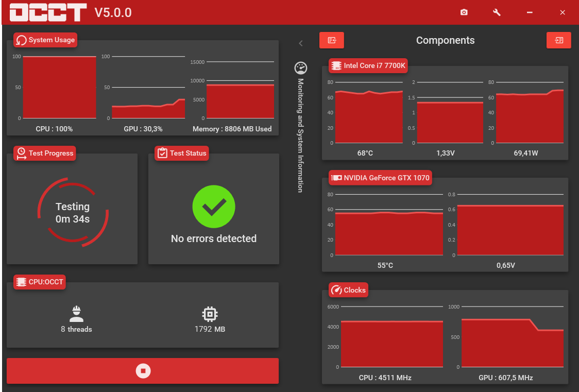Click the "55°C" value
The image size is (579, 392).
tap(385, 265)
